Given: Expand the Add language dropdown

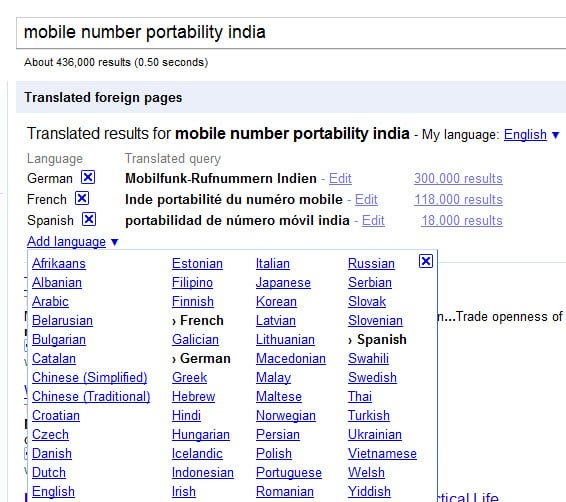Looking at the screenshot, I should [x=66, y=241].
